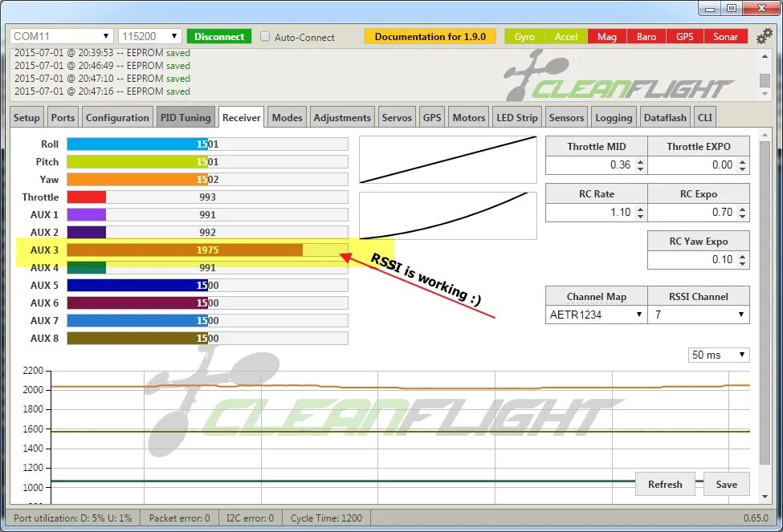This screenshot has width=783, height=532.
Task: Switch to the Setup tab
Action: click(x=27, y=118)
